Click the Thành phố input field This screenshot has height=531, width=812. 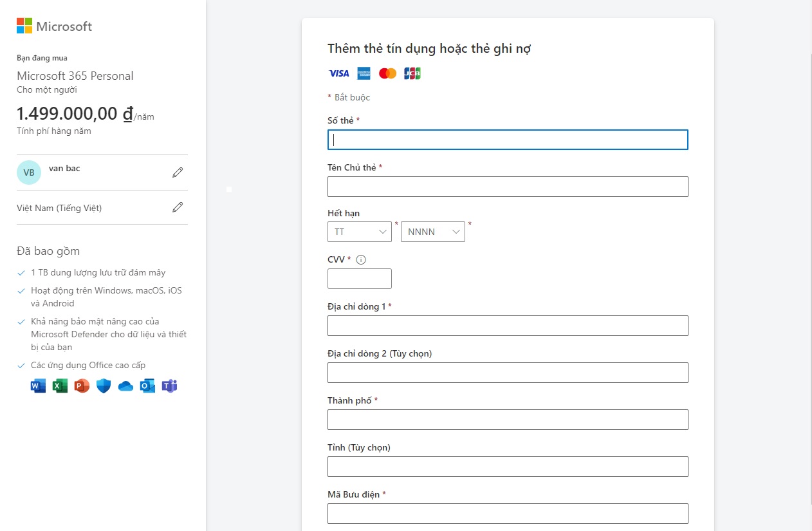(508, 420)
